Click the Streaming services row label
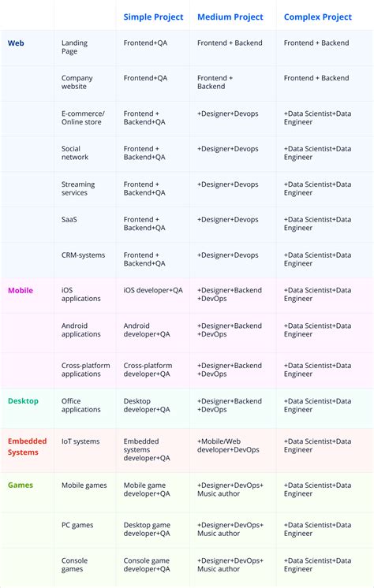 78,188
